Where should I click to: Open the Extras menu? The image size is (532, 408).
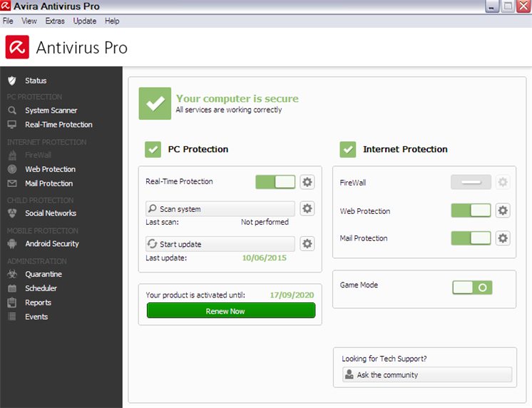point(55,21)
